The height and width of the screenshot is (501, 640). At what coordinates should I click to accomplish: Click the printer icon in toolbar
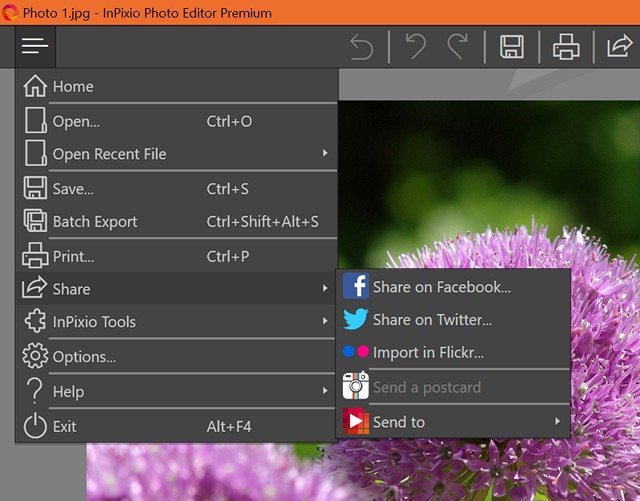point(566,47)
